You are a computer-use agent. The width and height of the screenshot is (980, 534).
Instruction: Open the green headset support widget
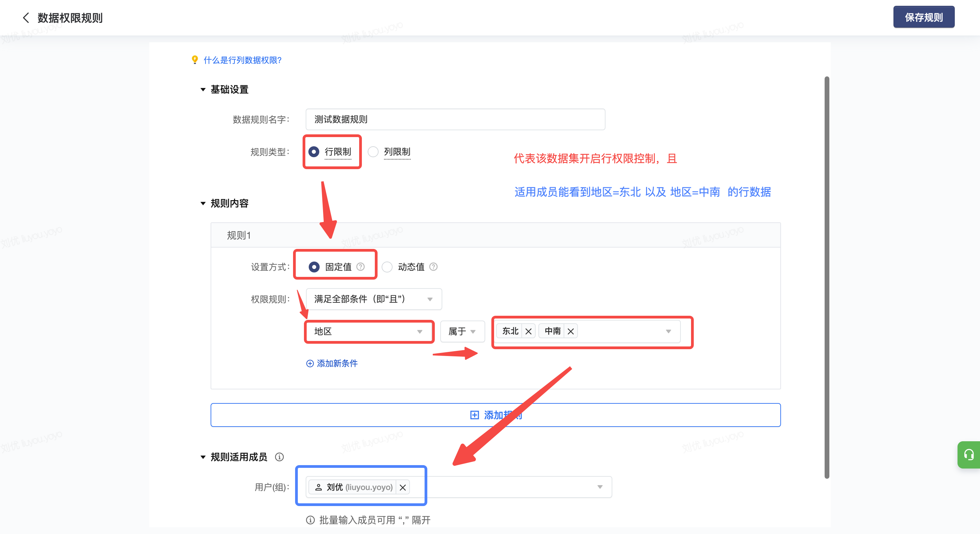(x=969, y=455)
